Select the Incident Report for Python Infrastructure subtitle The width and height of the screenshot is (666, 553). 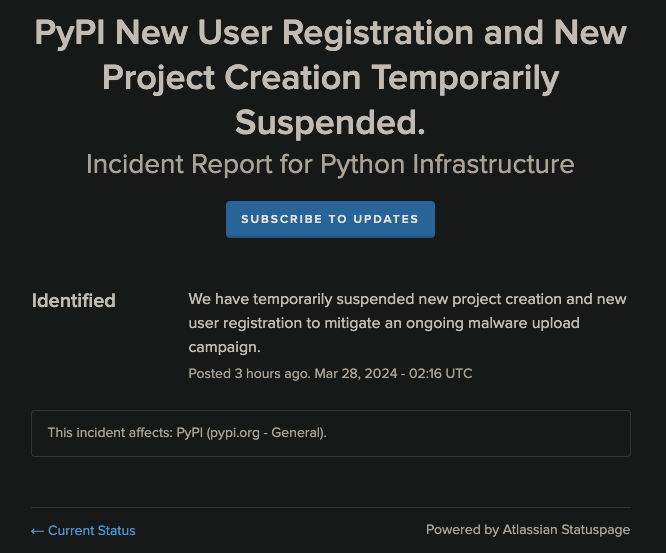pos(330,164)
